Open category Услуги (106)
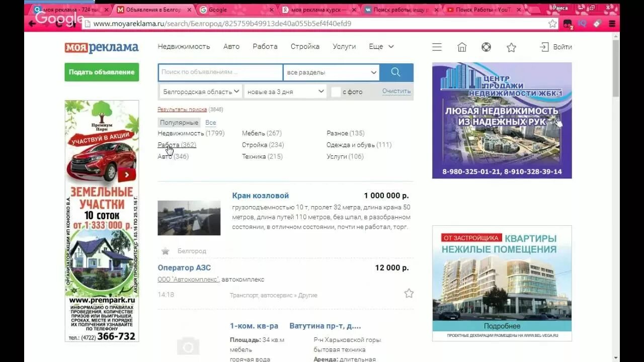This screenshot has width=644, height=362. click(x=345, y=156)
